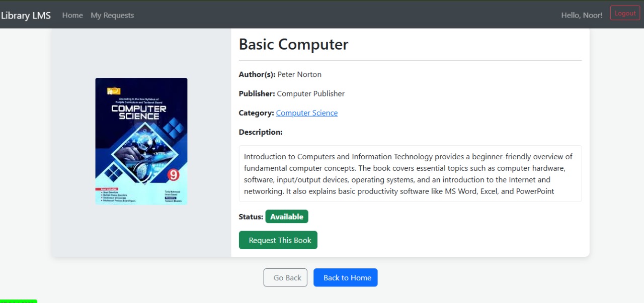
Task: Open My Requests page
Action: (112, 15)
